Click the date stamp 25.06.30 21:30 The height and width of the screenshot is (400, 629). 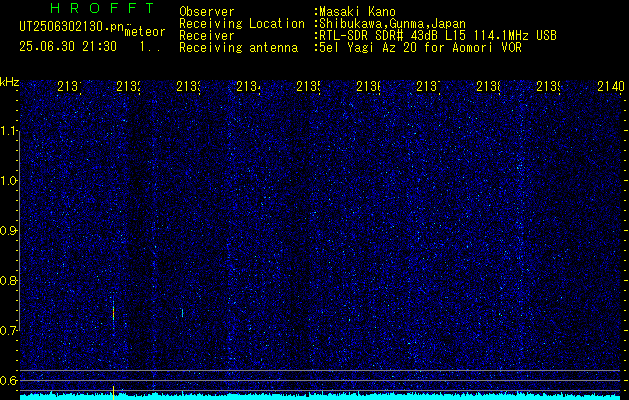pos(68,47)
